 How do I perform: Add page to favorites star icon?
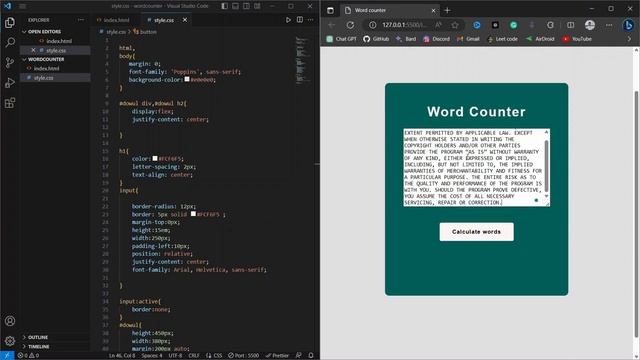pos(455,25)
